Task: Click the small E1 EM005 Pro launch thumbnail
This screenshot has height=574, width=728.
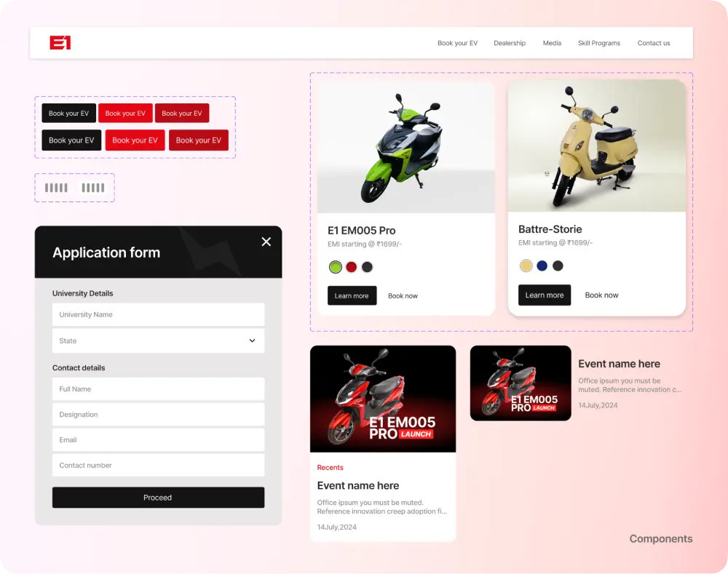Action: [520, 383]
